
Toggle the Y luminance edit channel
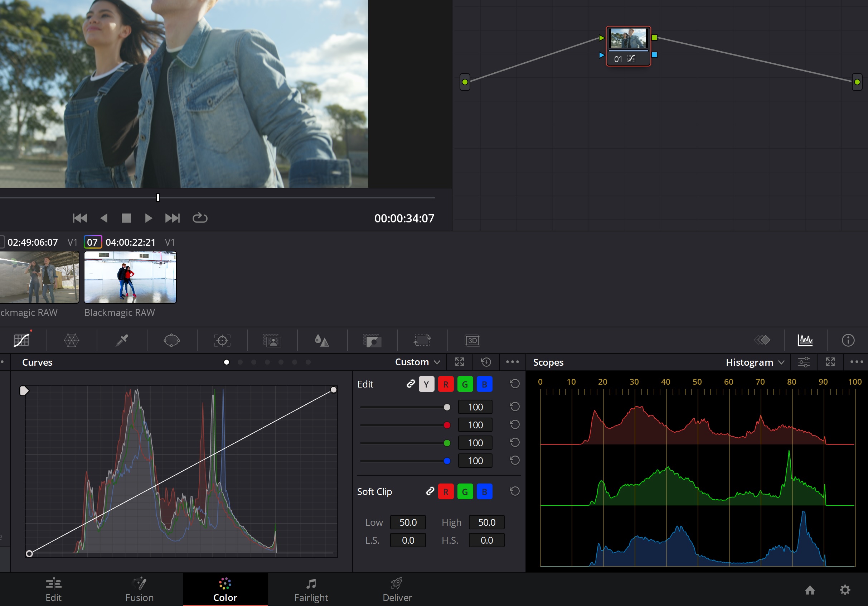point(426,384)
